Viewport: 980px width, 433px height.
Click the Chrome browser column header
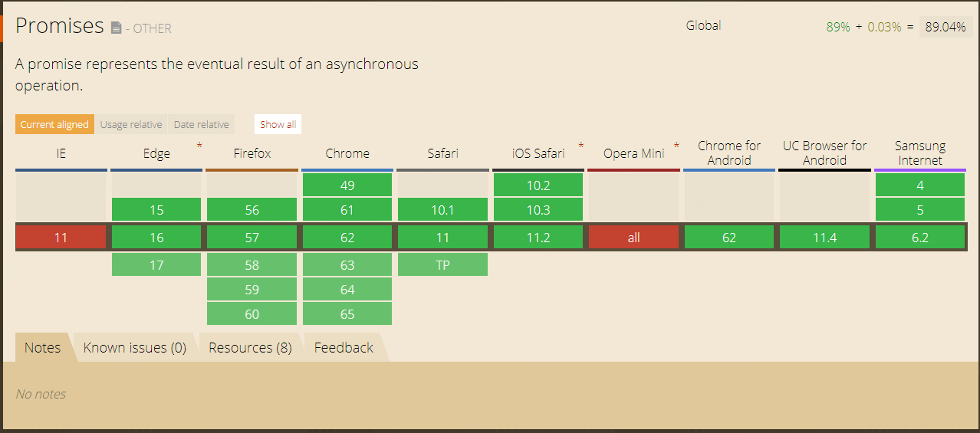[x=347, y=153]
